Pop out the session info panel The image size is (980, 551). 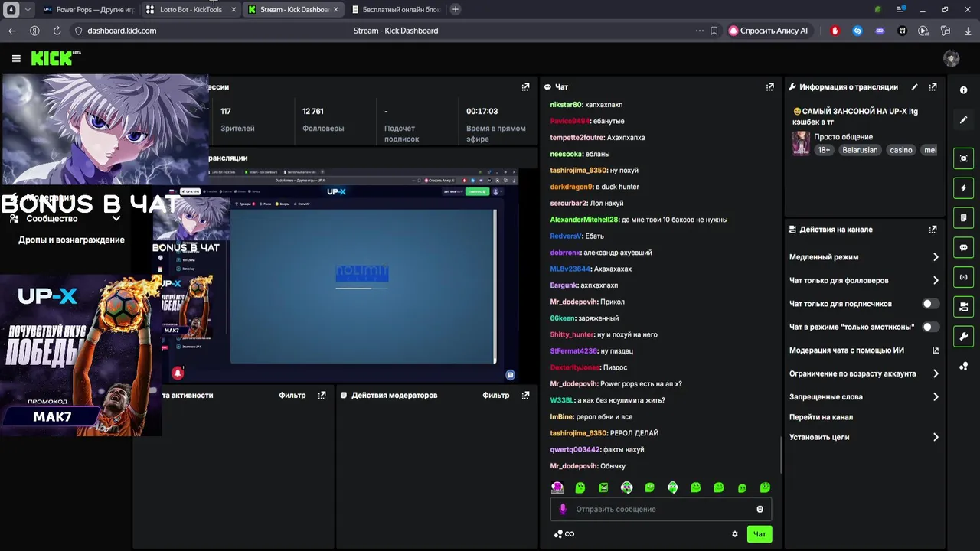(525, 87)
